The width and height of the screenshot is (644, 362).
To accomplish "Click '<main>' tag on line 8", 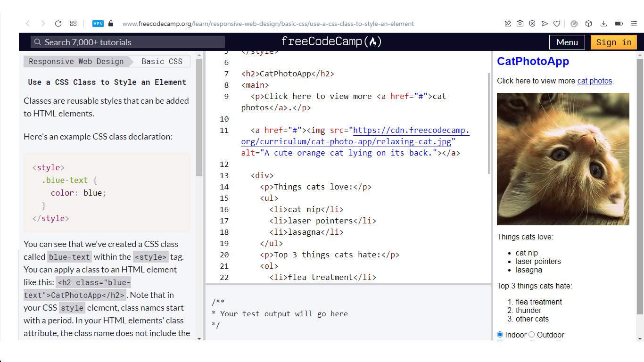I will [x=255, y=85].
